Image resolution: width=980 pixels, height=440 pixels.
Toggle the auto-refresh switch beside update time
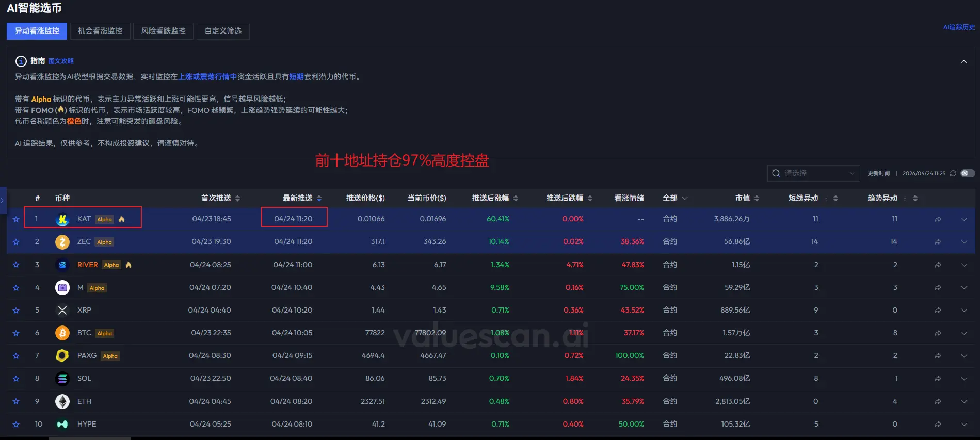point(968,173)
